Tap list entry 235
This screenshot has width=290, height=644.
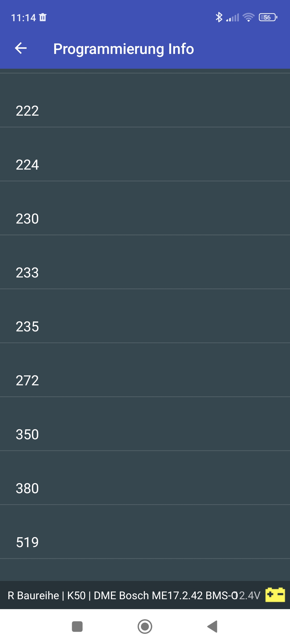pos(27,326)
